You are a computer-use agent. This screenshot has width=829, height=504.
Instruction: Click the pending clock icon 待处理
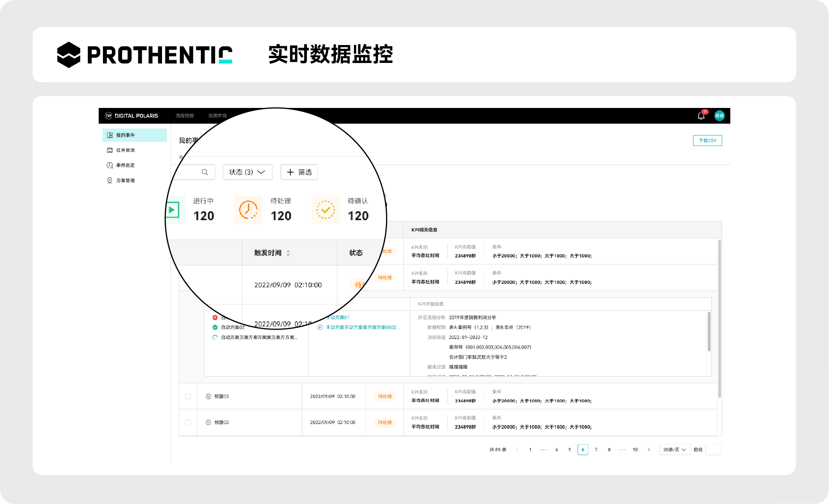click(x=248, y=210)
